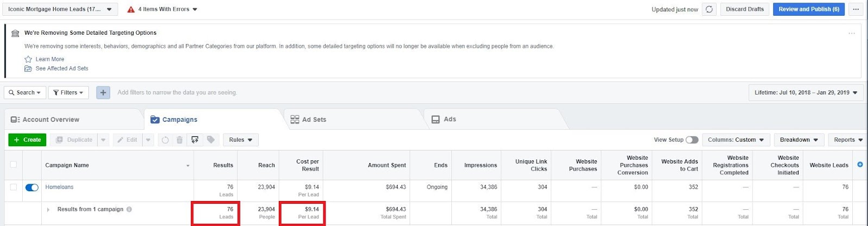Check the Homeloans row checkbox
Viewport: 868px width, 226px height.
(14, 187)
